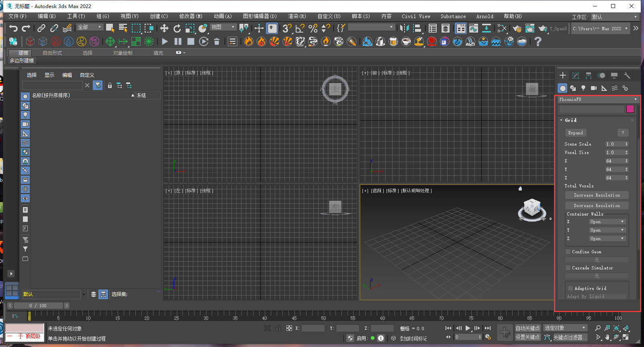
Task: Show cameras filter in scene explorer
Action: [x=25, y=124]
